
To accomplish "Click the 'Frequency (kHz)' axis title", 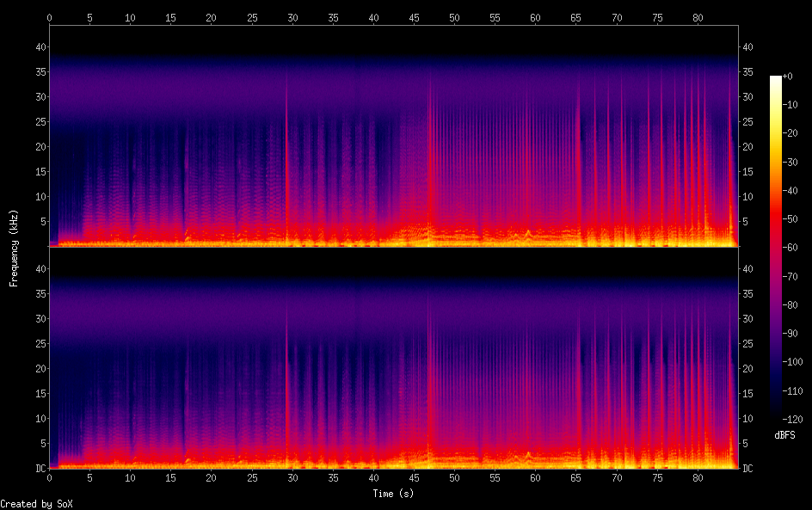I will pos(14,248).
